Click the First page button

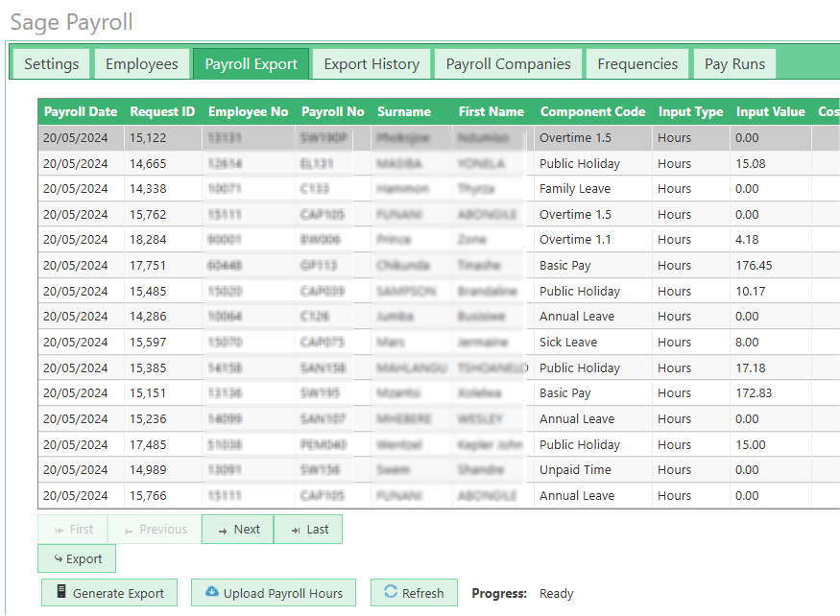coord(73,530)
